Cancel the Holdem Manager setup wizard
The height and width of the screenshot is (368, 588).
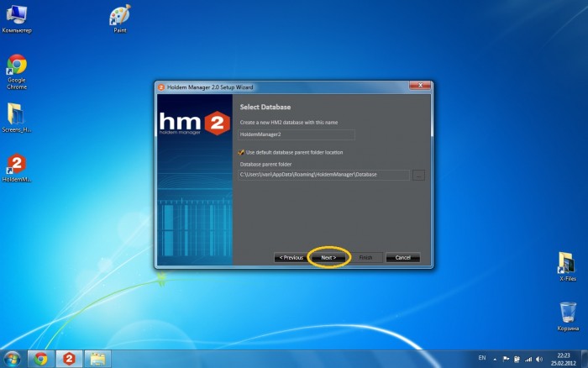402,258
